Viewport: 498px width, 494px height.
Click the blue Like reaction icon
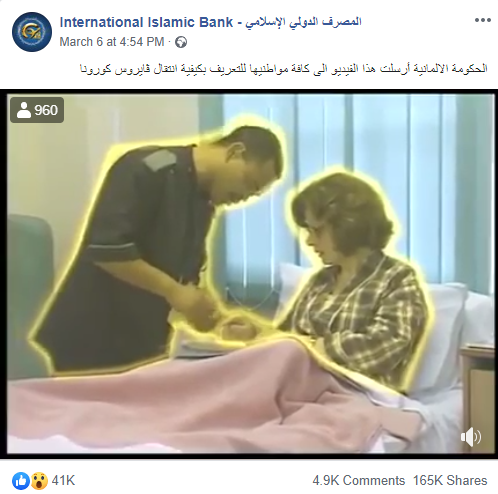21,481
